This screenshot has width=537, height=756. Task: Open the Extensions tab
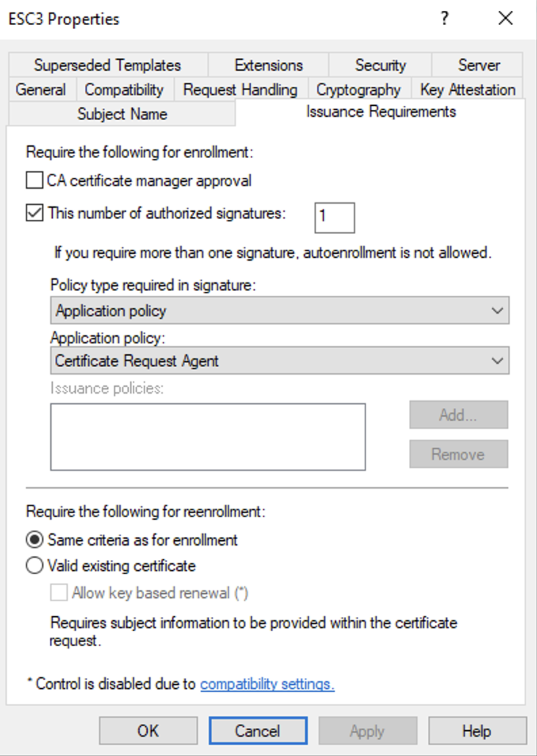[x=268, y=65]
